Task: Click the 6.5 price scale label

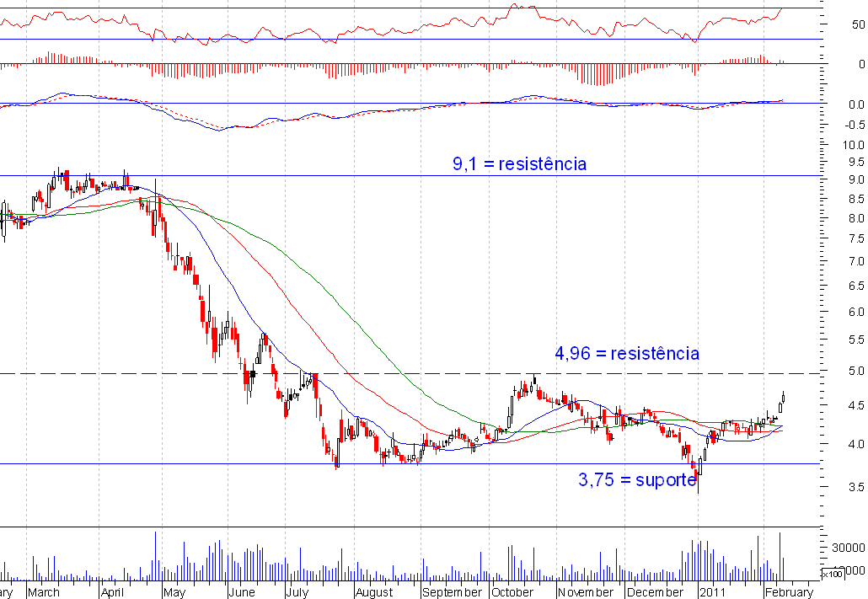Action: [856, 286]
